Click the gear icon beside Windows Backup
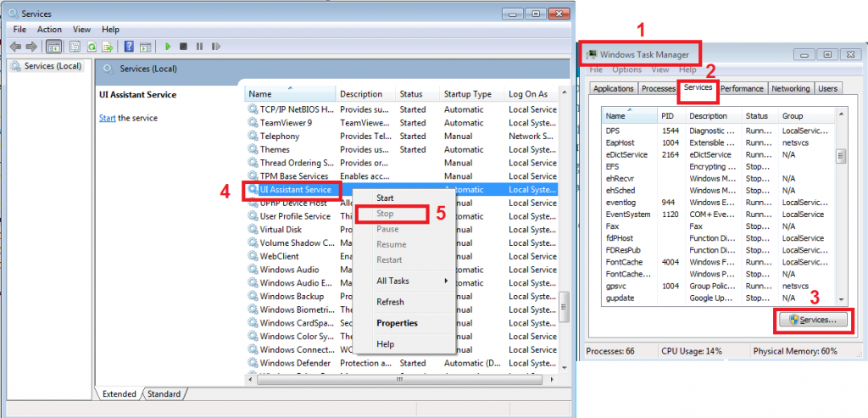 point(253,296)
